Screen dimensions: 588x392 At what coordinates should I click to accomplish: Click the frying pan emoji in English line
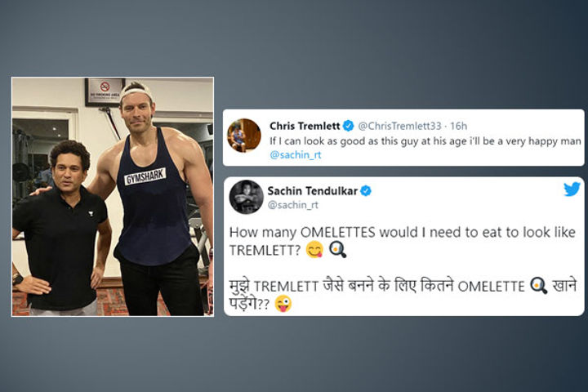click(x=337, y=250)
